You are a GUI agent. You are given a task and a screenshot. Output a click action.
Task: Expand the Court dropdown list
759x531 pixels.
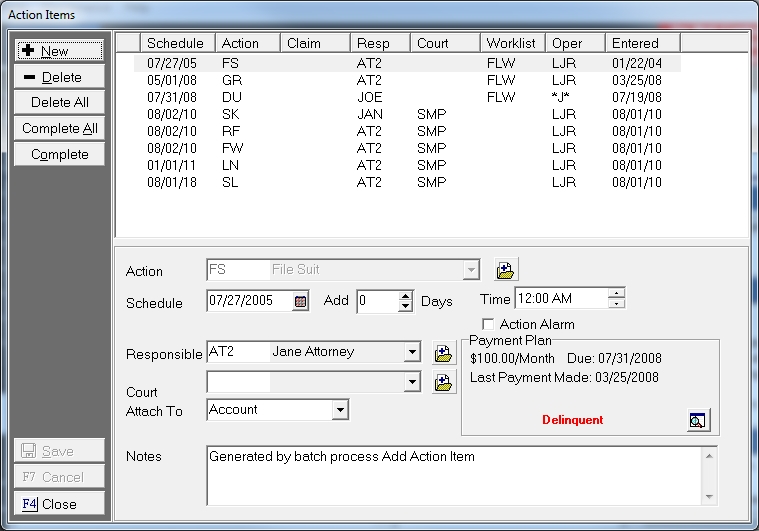point(412,381)
